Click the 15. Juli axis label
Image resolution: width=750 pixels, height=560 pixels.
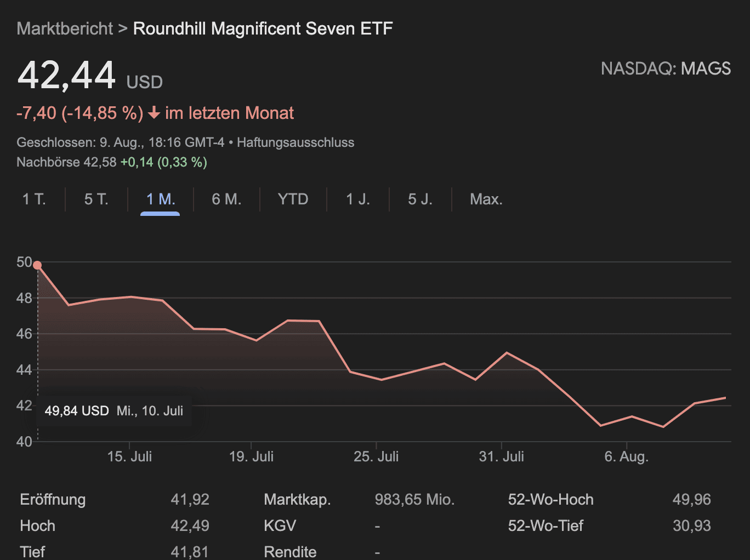click(130, 456)
